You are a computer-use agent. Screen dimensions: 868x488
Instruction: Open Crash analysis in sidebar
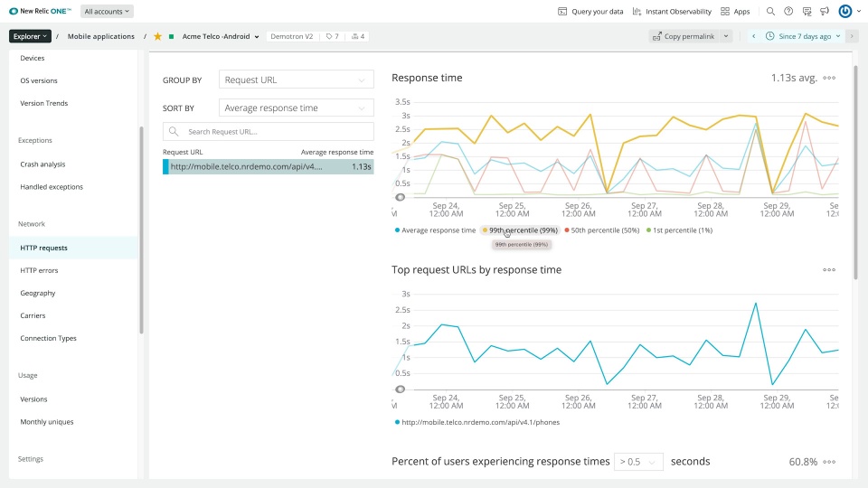42,164
